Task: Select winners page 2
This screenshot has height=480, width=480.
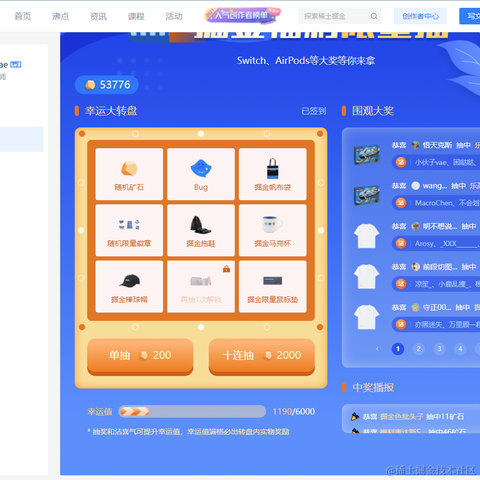Action: click(x=419, y=349)
